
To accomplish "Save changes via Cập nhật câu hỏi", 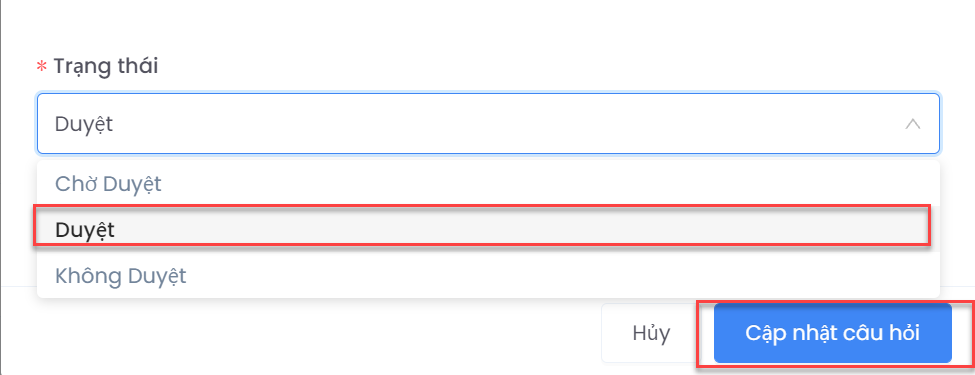I will click(x=833, y=333).
